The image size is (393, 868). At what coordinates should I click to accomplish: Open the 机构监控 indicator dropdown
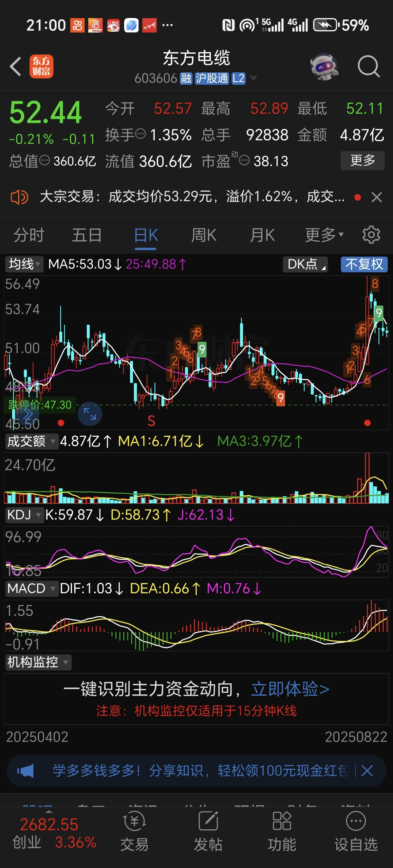[38, 662]
